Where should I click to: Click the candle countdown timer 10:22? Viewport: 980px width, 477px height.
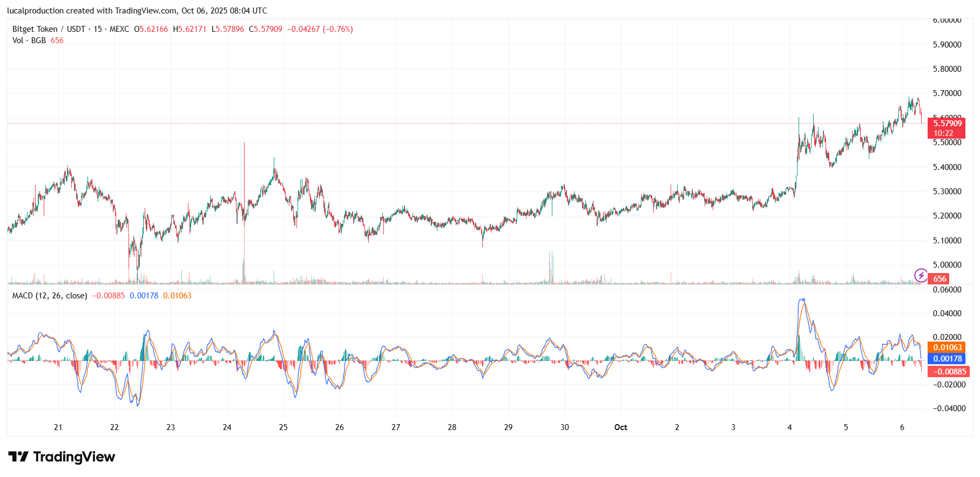point(943,133)
